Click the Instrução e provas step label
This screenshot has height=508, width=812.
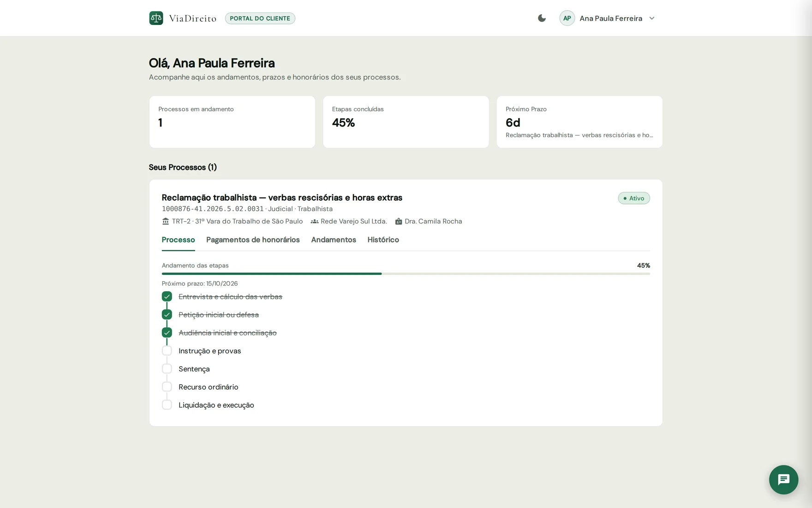pyautogui.click(x=210, y=351)
